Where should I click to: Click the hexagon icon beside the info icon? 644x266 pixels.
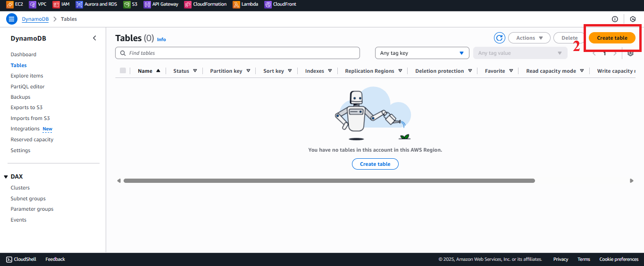pyautogui.click(x=633, y=19)
